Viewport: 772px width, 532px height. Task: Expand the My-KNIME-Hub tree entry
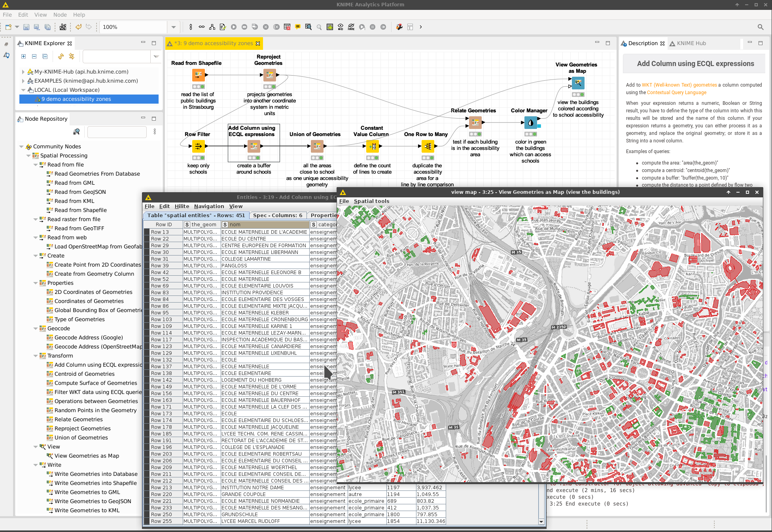point(23,72)
